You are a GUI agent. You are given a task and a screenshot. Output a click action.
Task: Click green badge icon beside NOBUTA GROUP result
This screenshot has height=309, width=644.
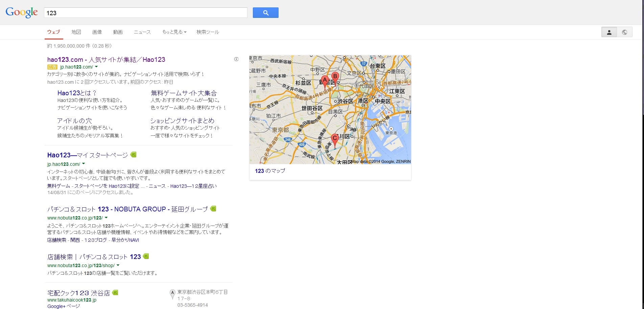pyautogui.click(x=213, y=209)
